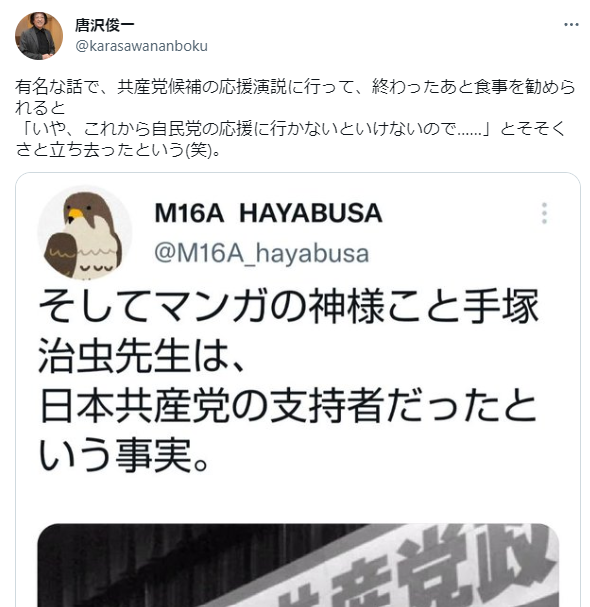Click the line 治虫先生は、 in the quote
The image size is (590, 607).
click(142, 355)
